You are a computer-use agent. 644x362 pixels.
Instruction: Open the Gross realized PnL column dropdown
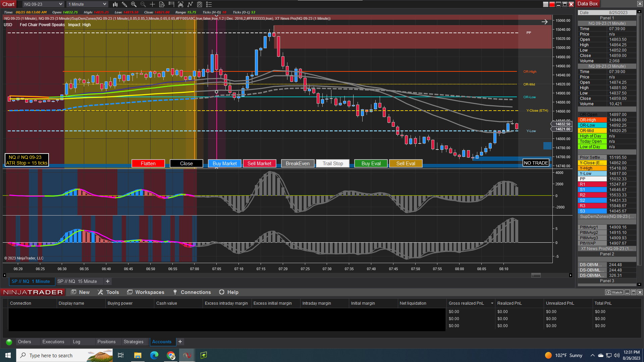(492, 303)
